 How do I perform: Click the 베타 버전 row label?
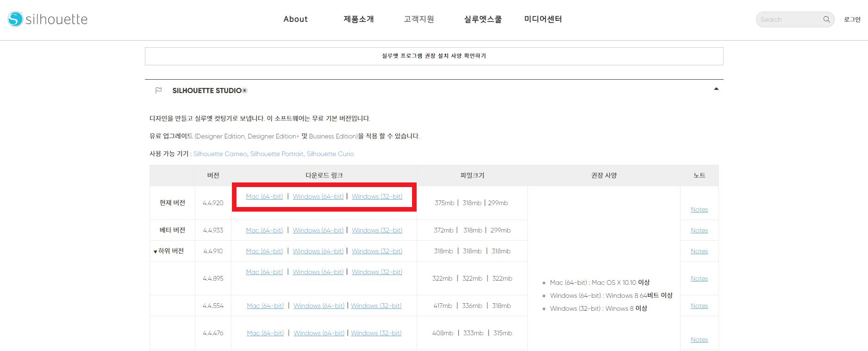(172, 230)
